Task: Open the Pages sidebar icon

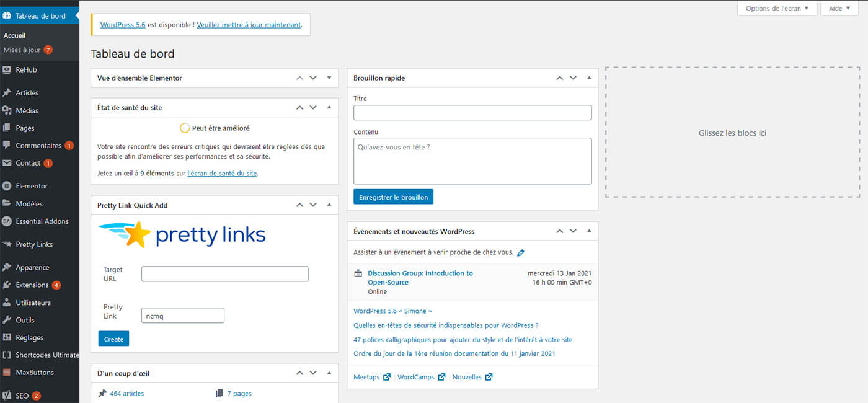Action: point(7,128)
